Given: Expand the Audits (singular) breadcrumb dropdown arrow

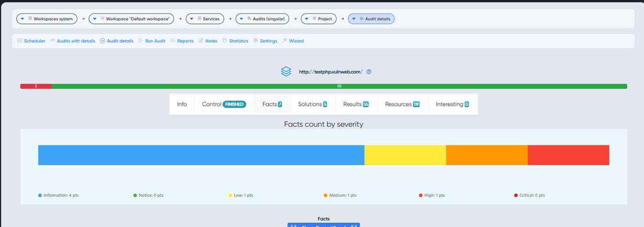Looking at the screenshot, I should pos(241,19).
